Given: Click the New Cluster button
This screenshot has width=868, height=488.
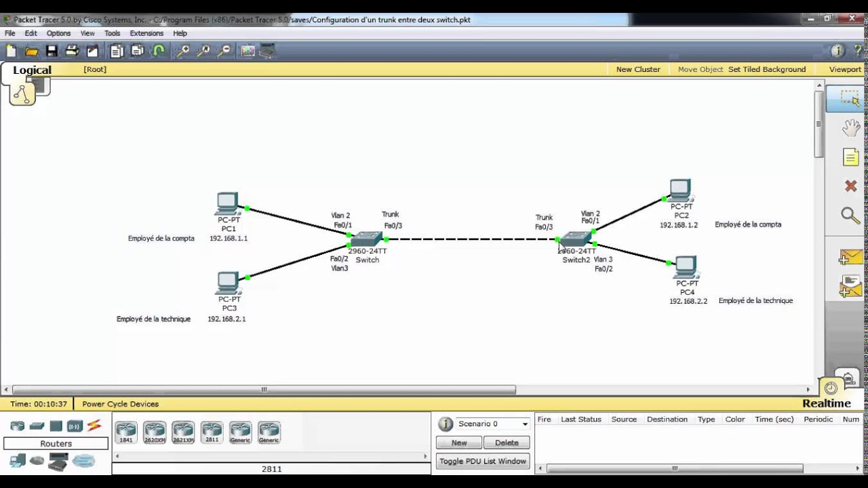Looking at the screenshot, I should 638,69.
